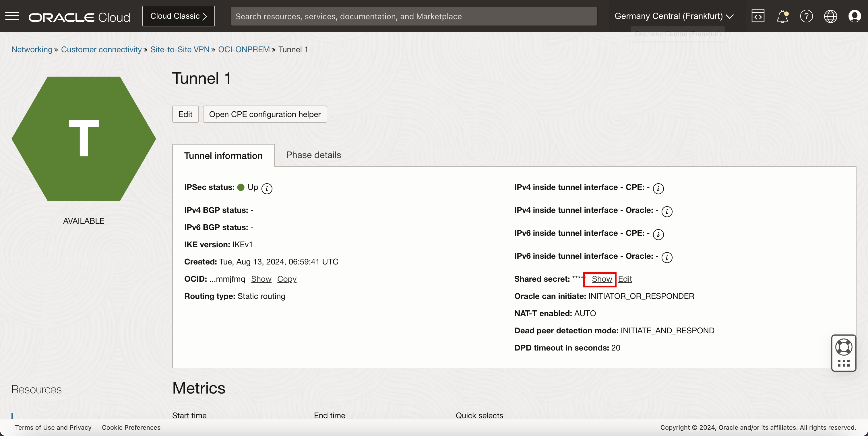
Task: Open the hamburger navigation menu
Action: 12,16
